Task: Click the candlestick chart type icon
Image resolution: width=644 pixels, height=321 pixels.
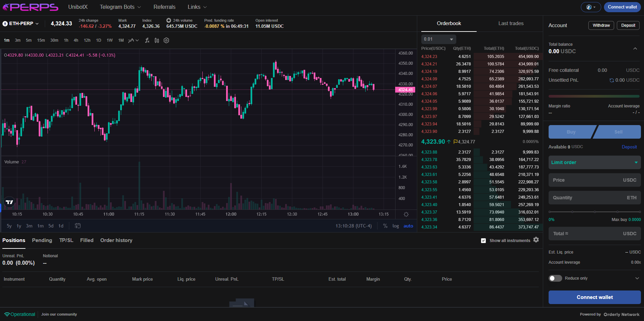Action: pos(157,40)
